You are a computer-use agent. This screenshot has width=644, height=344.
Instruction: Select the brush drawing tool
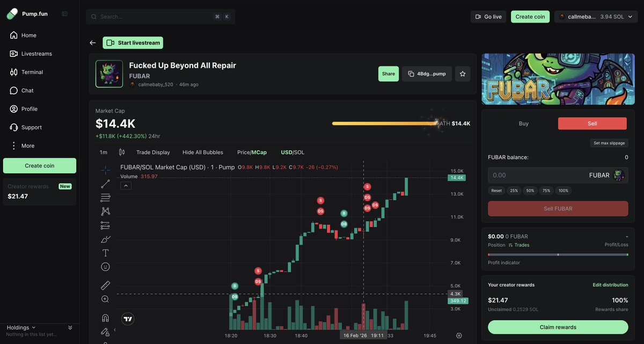click(x=106, y=239)
